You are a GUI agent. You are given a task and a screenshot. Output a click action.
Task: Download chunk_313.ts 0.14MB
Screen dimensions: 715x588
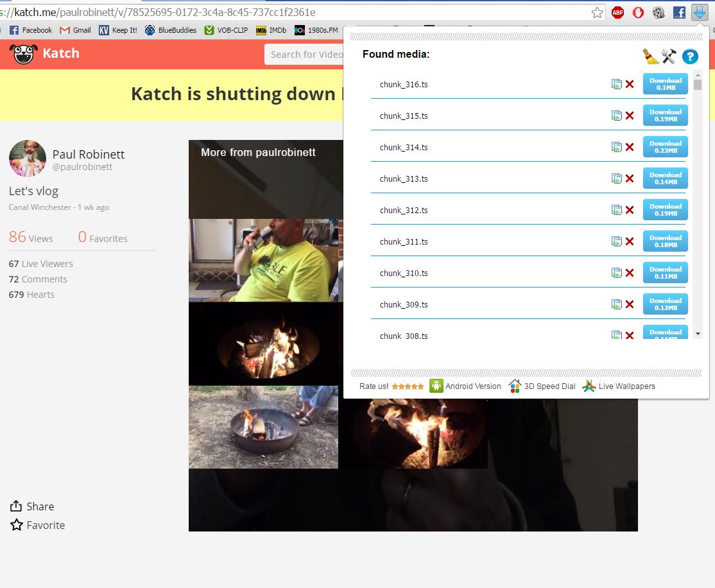(666, 178)
